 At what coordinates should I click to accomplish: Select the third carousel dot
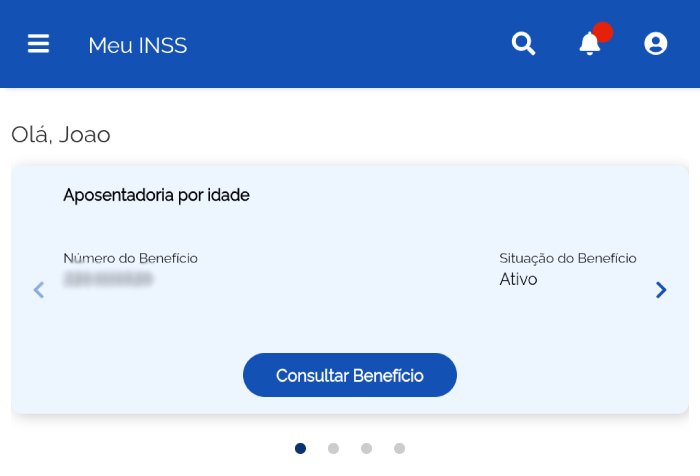tap(366, 449)
